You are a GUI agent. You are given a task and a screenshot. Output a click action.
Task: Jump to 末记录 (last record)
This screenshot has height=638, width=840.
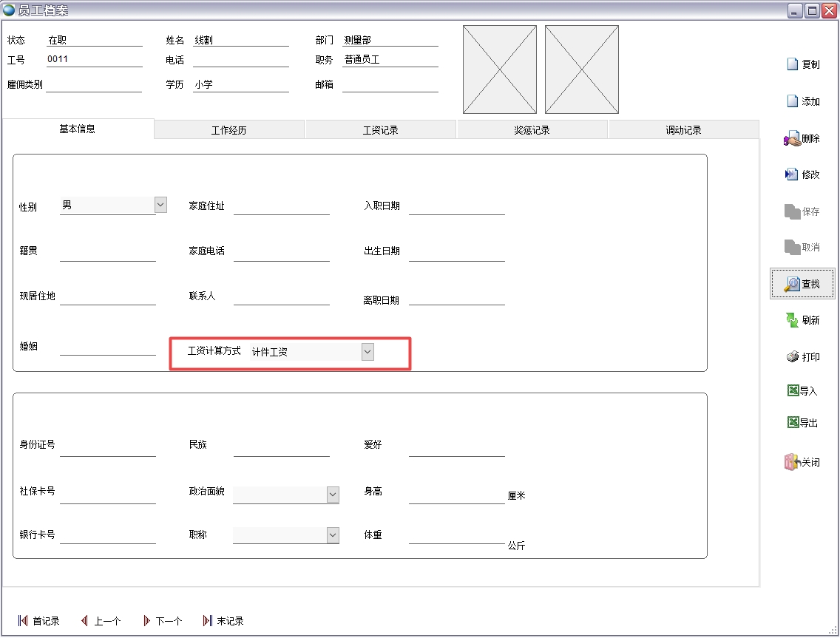pos(223,621)
